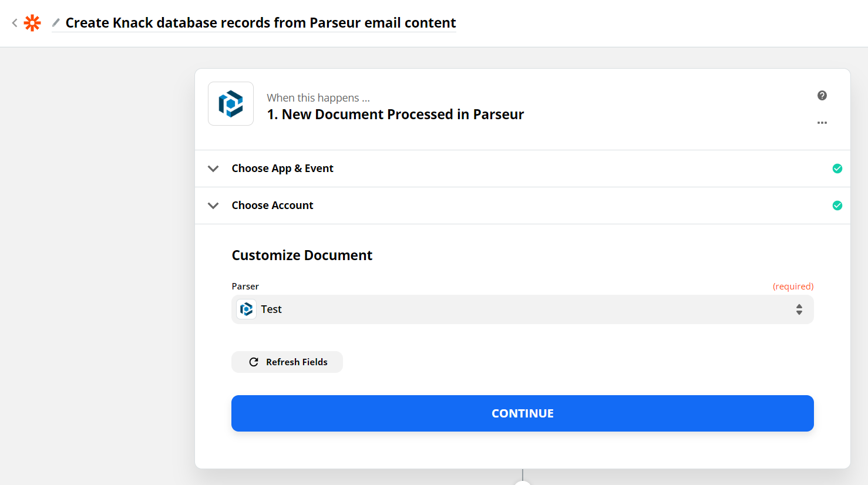Click the Refresh Fields button
The width and height of the screenshot is (868, 485).
pyautogui.click(x=287, y=362)
